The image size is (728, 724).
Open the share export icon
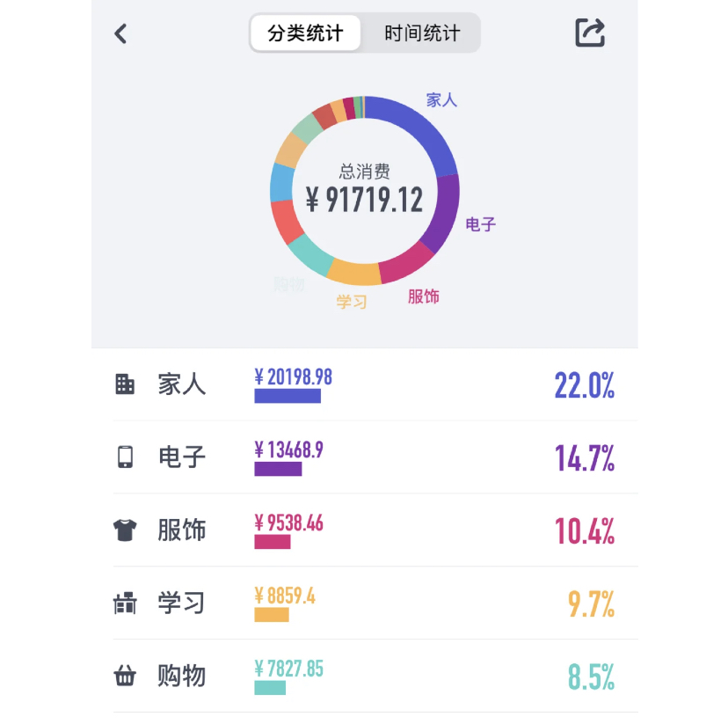590,33
